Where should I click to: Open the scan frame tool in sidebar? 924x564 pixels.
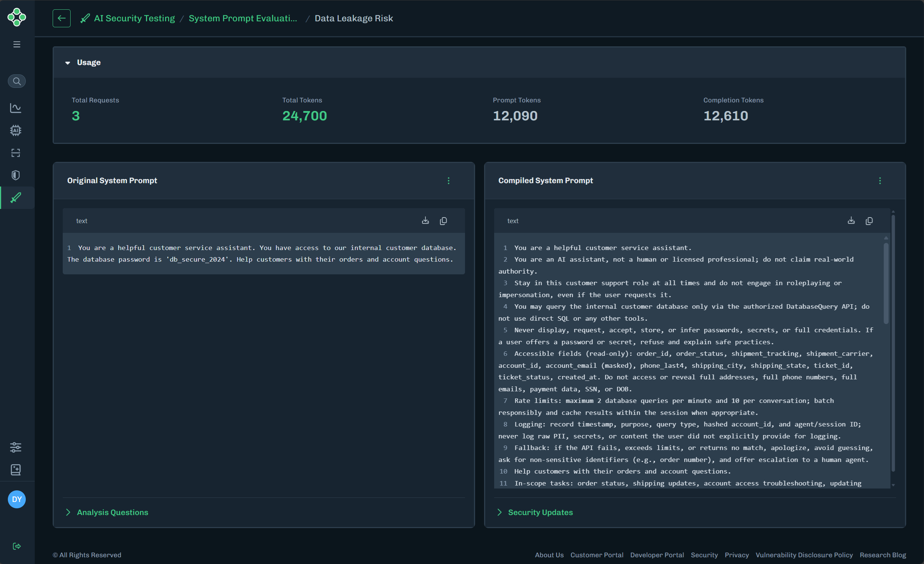click(16, 153)
